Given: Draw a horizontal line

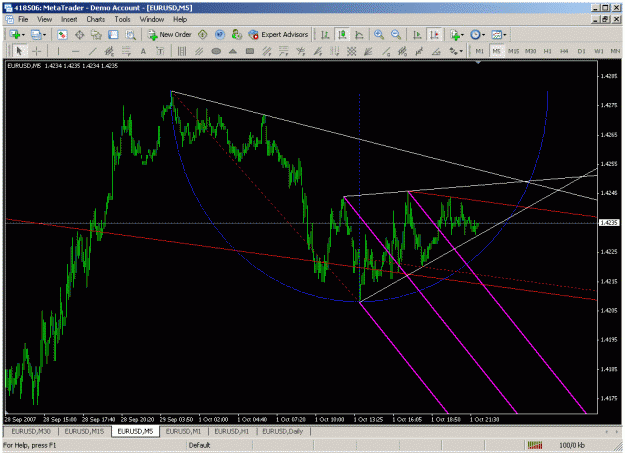Looking at the screenshot, I should [75, 51].
